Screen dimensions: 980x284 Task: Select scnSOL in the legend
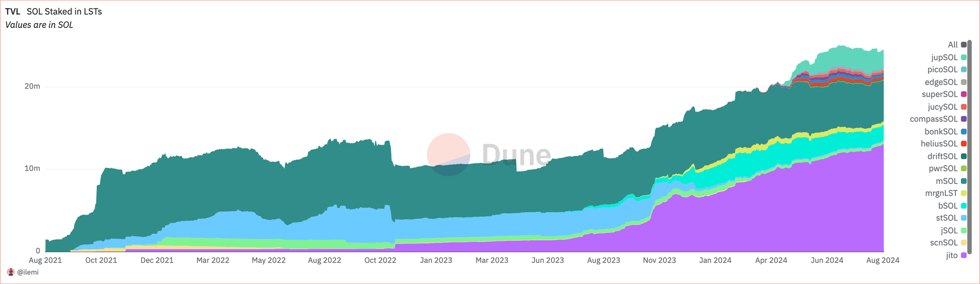948,242
